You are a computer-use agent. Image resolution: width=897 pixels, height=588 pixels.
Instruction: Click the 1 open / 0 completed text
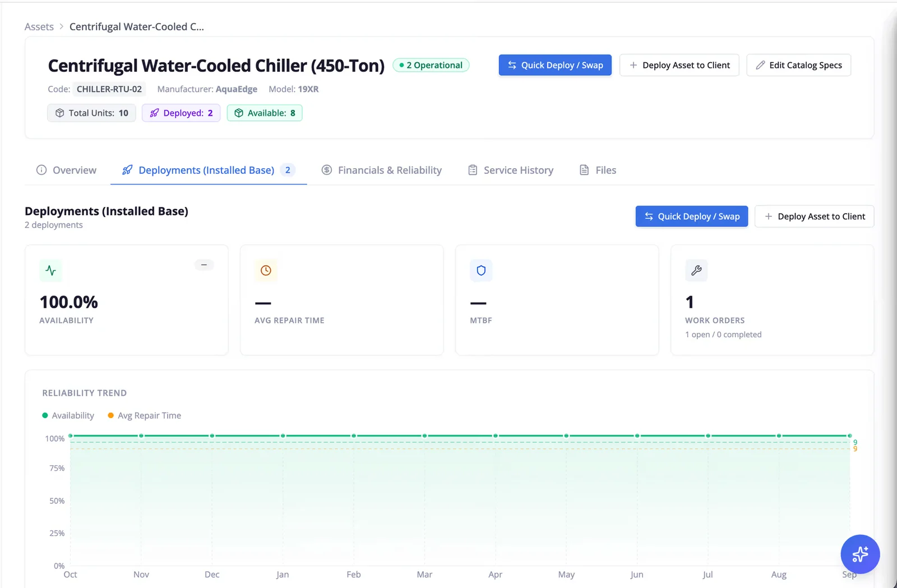pos(723,335)
